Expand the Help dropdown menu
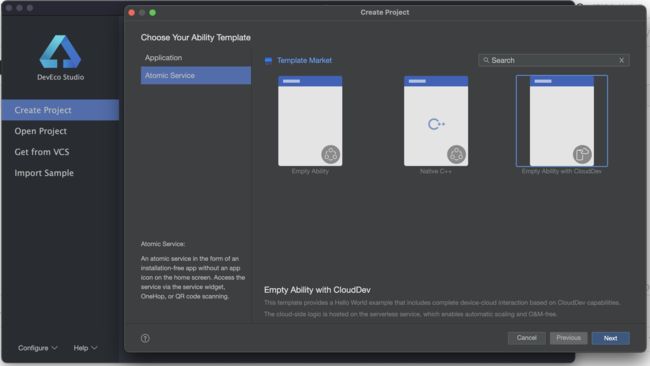 click(x=85, y=348)
